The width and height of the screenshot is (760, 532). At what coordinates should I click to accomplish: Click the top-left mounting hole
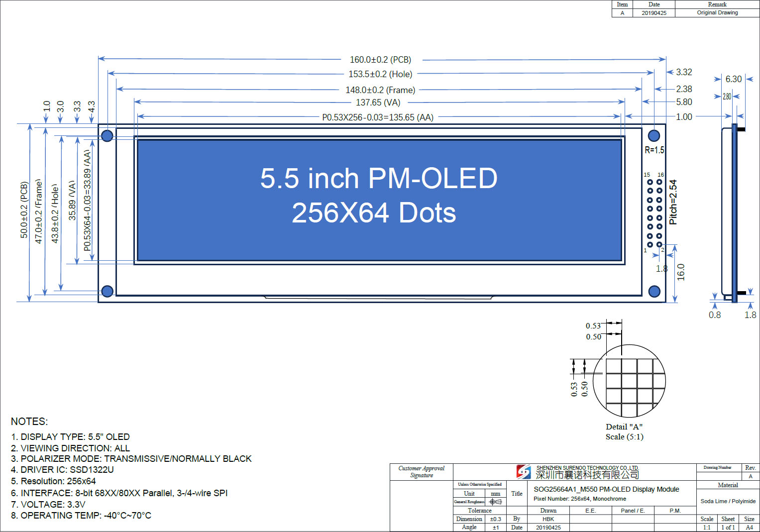point(107,135)
